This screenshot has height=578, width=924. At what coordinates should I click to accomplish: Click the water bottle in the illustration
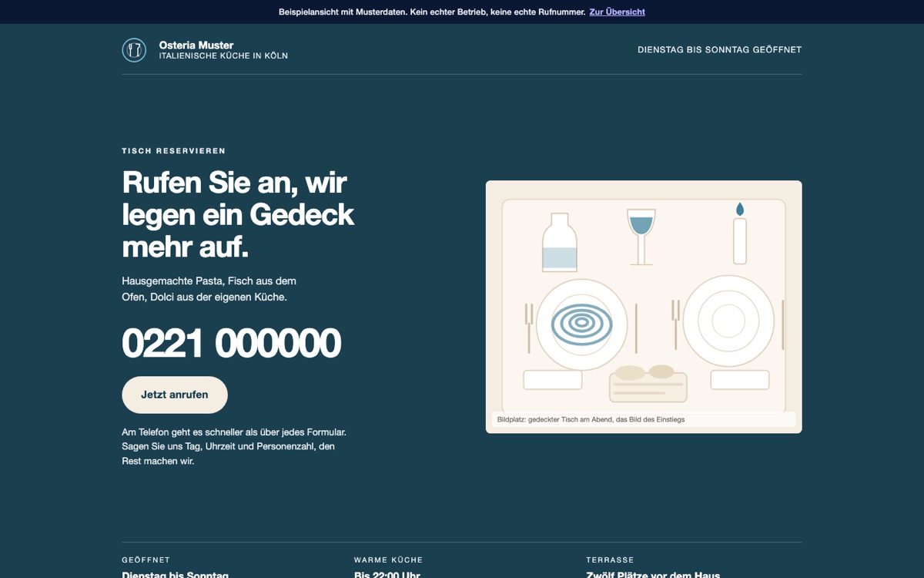(x=560, y=242)
